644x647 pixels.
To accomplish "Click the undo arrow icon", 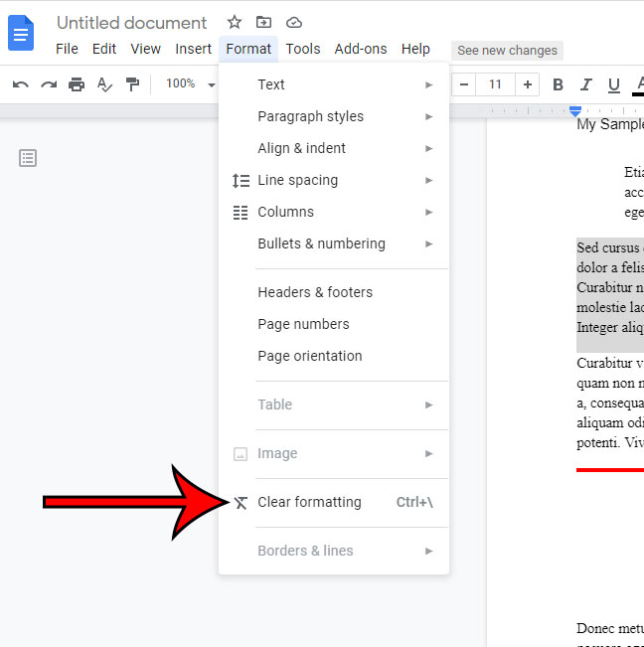I will point(20,84).
